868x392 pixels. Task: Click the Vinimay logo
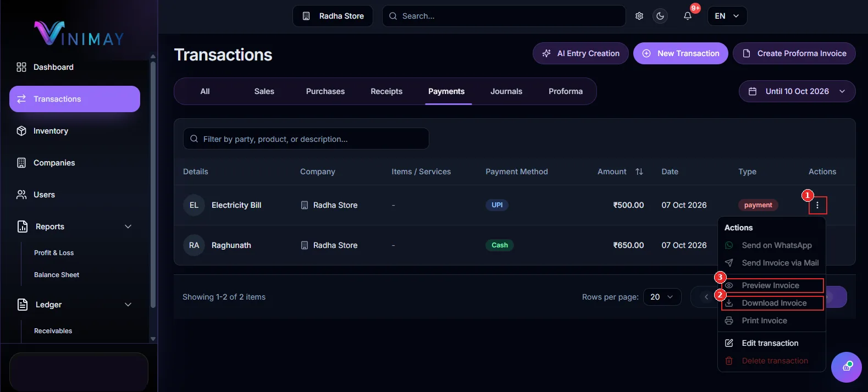(x=79, y=33)
